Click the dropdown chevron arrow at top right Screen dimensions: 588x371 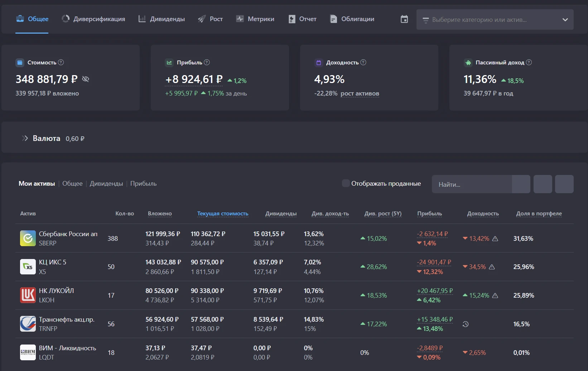[x=565, y=20]
